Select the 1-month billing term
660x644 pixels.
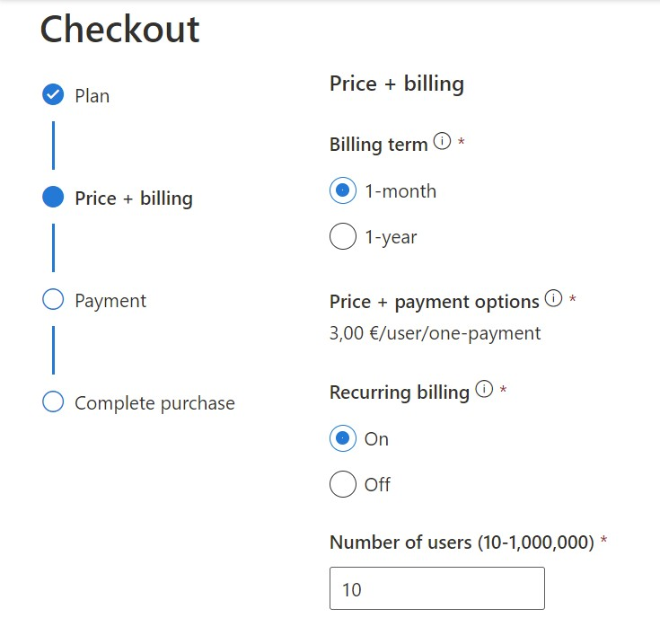343,190
